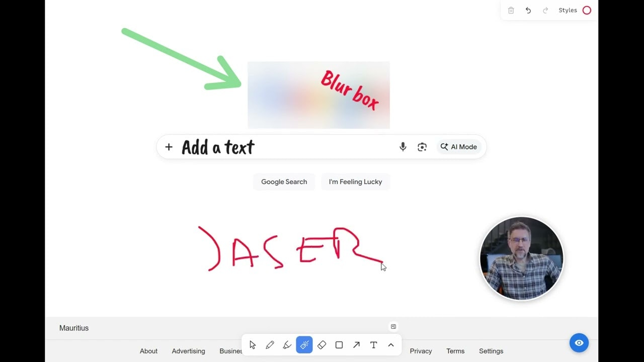
Task: Select the text annotation tool
Action: [373, 345]
